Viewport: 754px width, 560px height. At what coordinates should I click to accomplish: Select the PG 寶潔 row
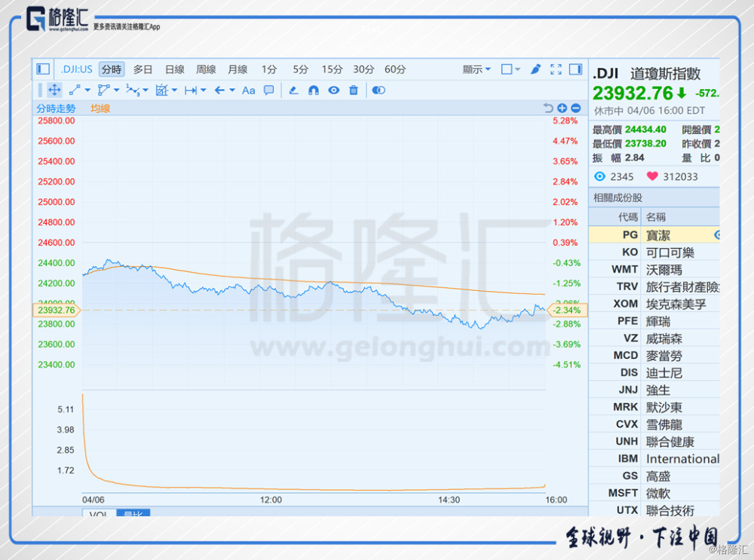[x=654, y=235]
